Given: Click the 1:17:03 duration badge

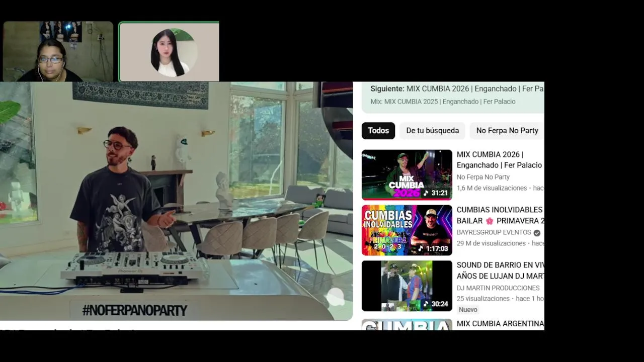Looking at the screenshot, I should click(x=433, y=248).
